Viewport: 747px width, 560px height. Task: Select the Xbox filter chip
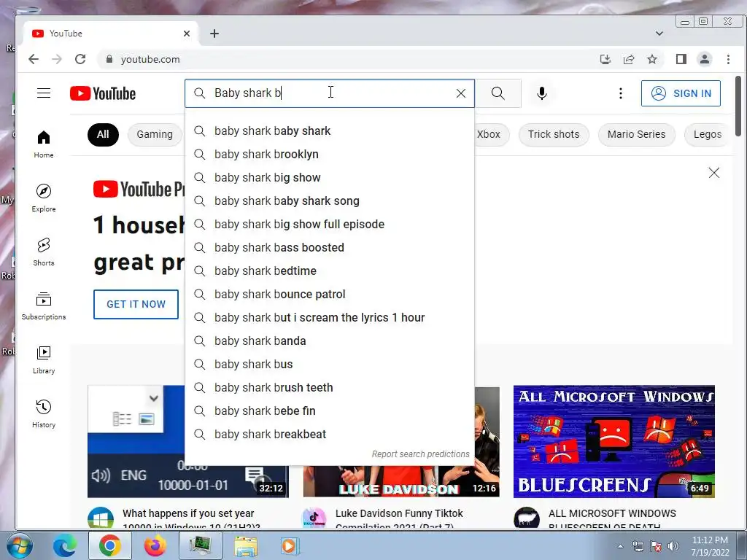[491, 134]
